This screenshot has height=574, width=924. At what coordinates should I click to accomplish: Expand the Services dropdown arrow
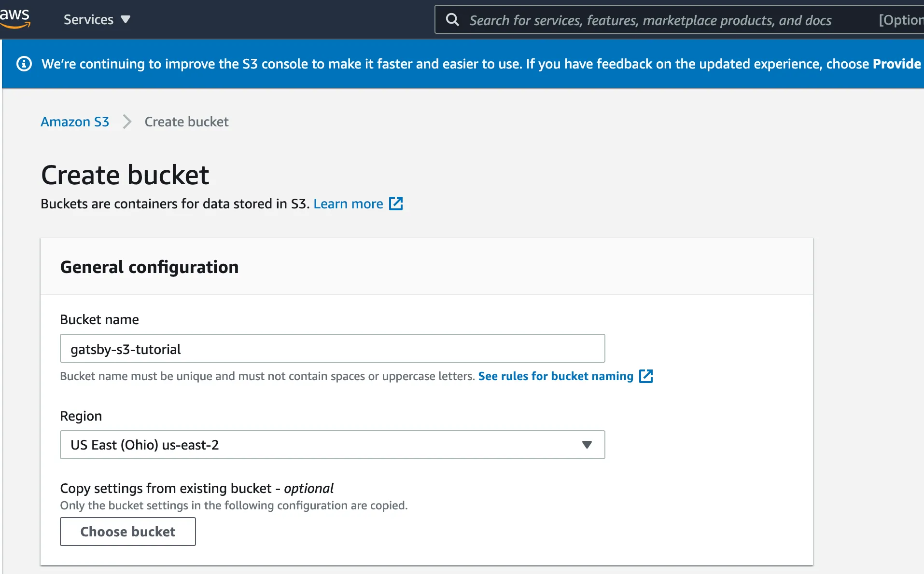[x=126, y=20]
